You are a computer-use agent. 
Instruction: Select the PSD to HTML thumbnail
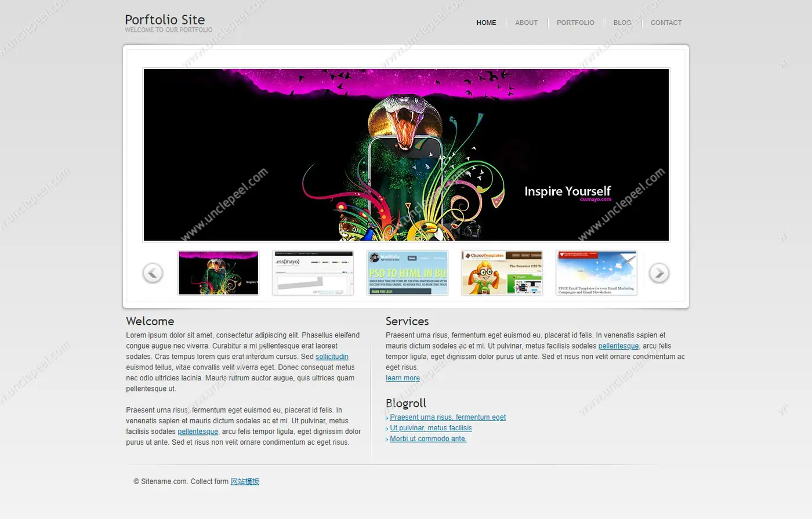pos(407,273)
